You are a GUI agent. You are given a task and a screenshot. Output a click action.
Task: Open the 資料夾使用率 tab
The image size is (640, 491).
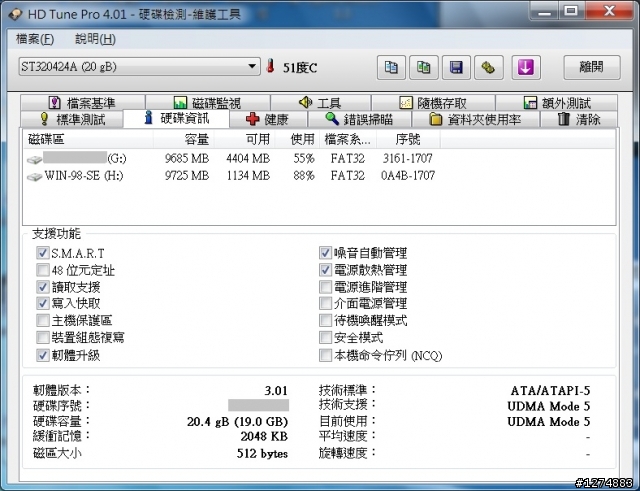point(476,119)
